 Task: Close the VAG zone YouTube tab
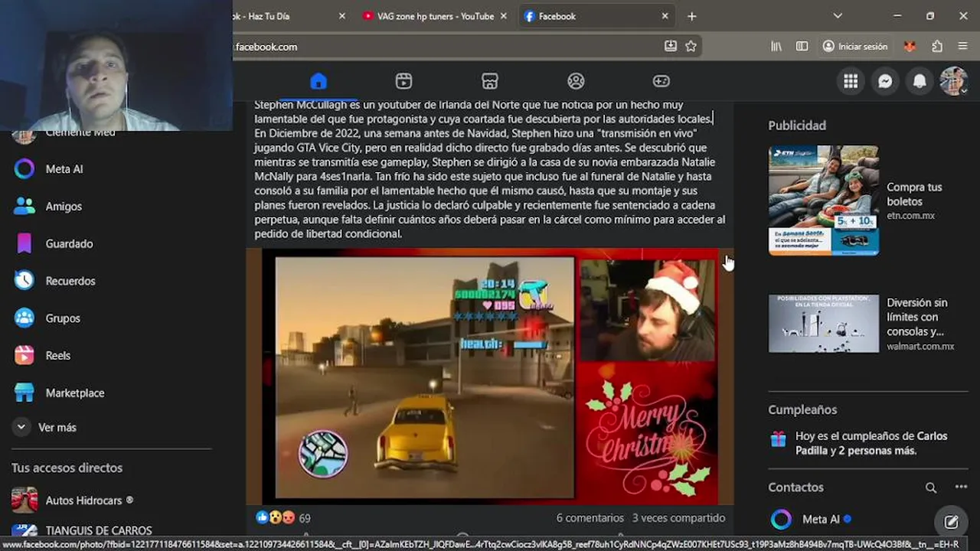(504, 16)
